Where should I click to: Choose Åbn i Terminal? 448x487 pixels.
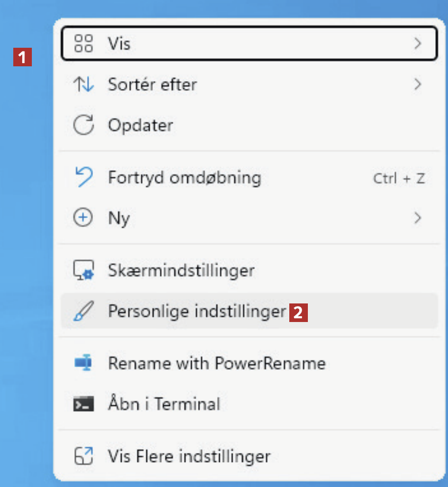click(x=163, y=404)
